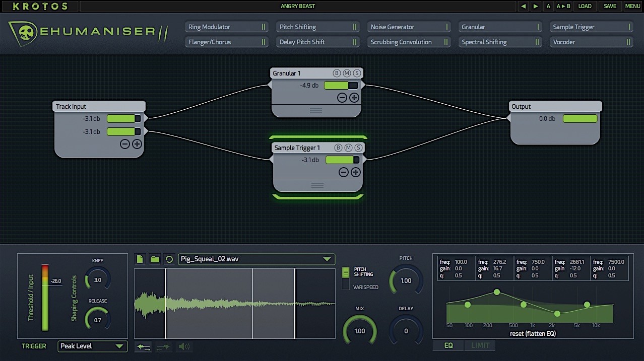
Task: Select reverse playback mode icon
Action: click(x=163, y=346)
